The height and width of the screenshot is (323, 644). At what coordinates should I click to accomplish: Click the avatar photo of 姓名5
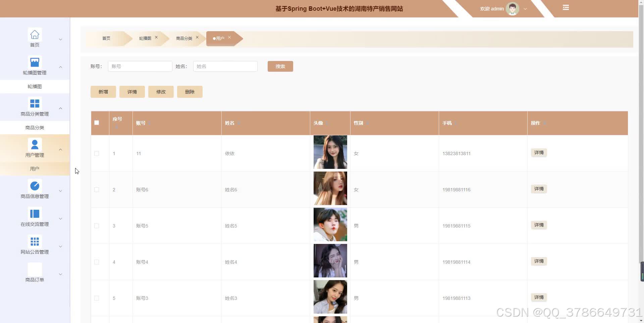tap(330, 224)
